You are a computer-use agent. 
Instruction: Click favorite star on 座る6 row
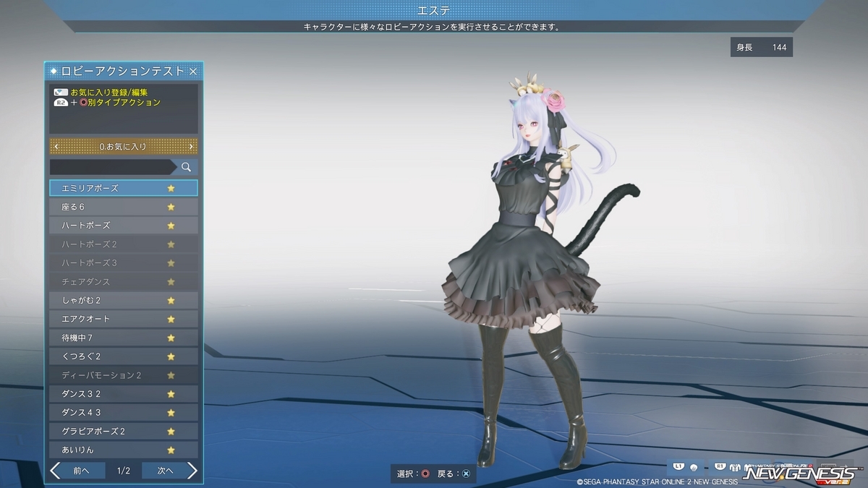click(x=171, y=207)
